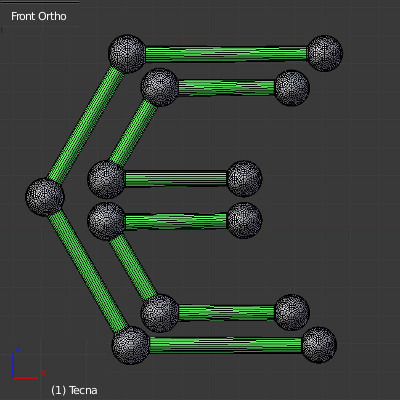
Task: Click the (1) Tecna object name label
Action: click(74, 390)
